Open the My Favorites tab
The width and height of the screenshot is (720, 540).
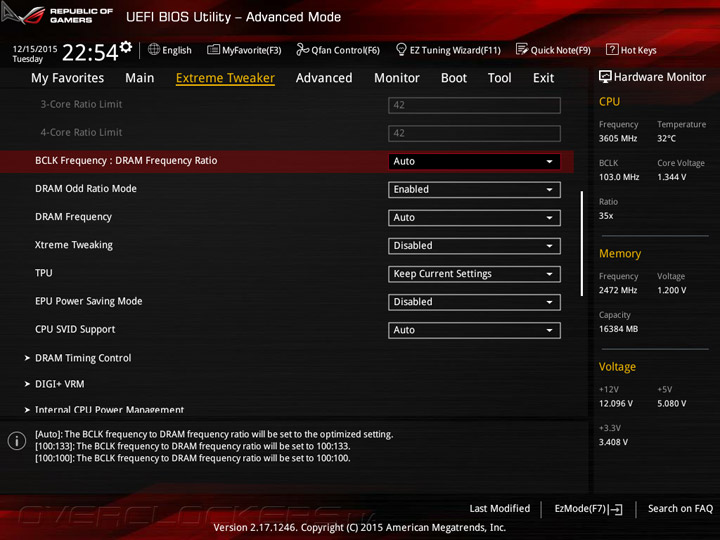pyautogui.click(x=68, y=78)
